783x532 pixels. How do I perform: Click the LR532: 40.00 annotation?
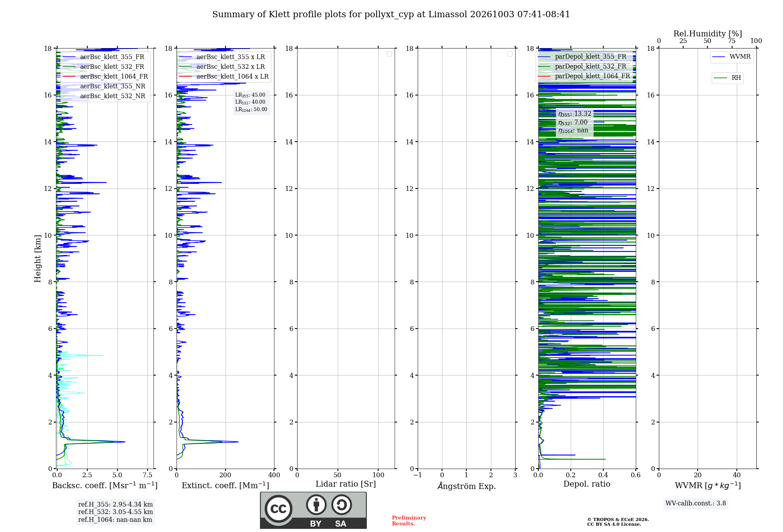250,102
